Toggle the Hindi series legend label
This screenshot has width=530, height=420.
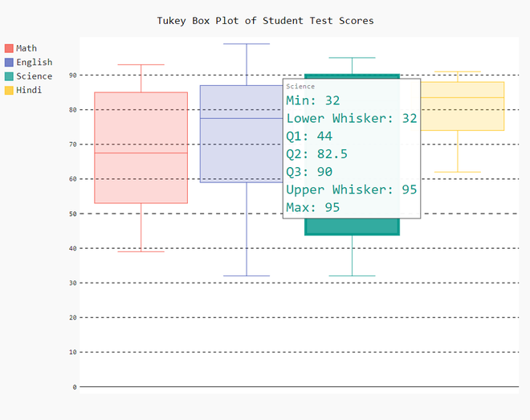[x=29, y=90]
